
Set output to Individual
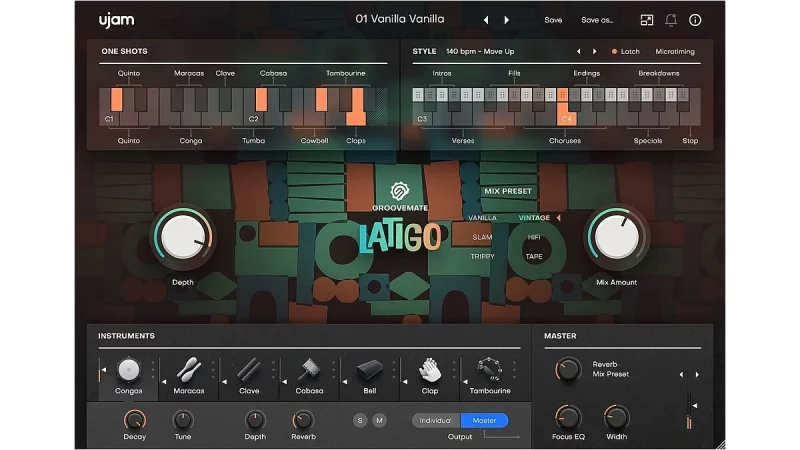click(436, 420)
